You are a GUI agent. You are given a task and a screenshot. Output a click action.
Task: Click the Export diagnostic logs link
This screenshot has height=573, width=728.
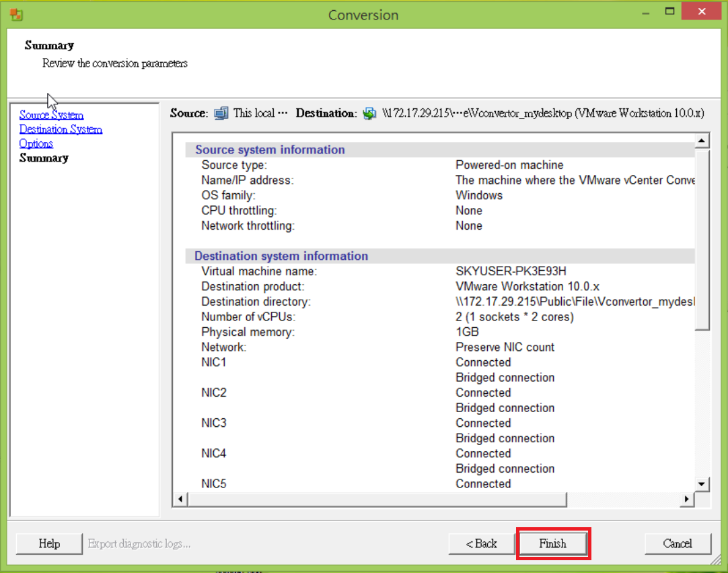[x=139, y=543]
